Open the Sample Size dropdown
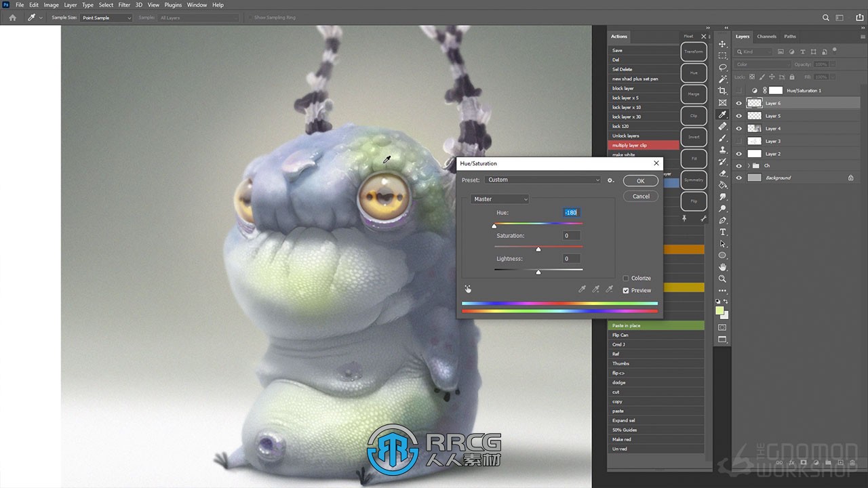868x488 pixels. point(106,18)
